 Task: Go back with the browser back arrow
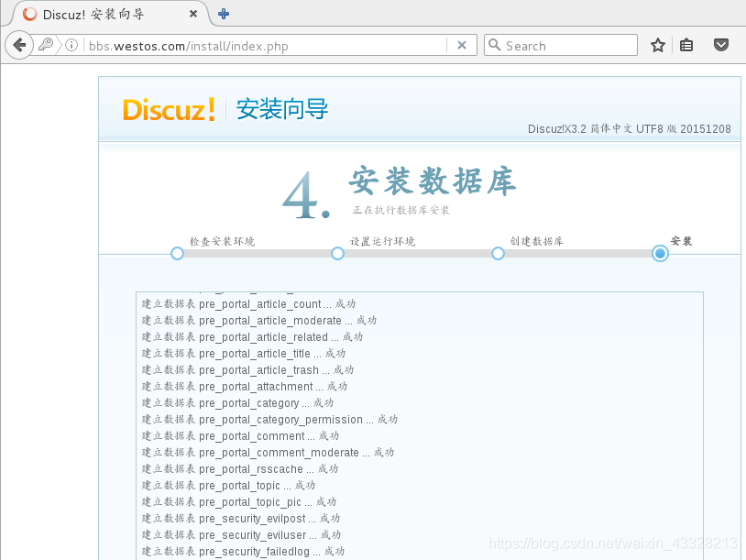(19, 45)
